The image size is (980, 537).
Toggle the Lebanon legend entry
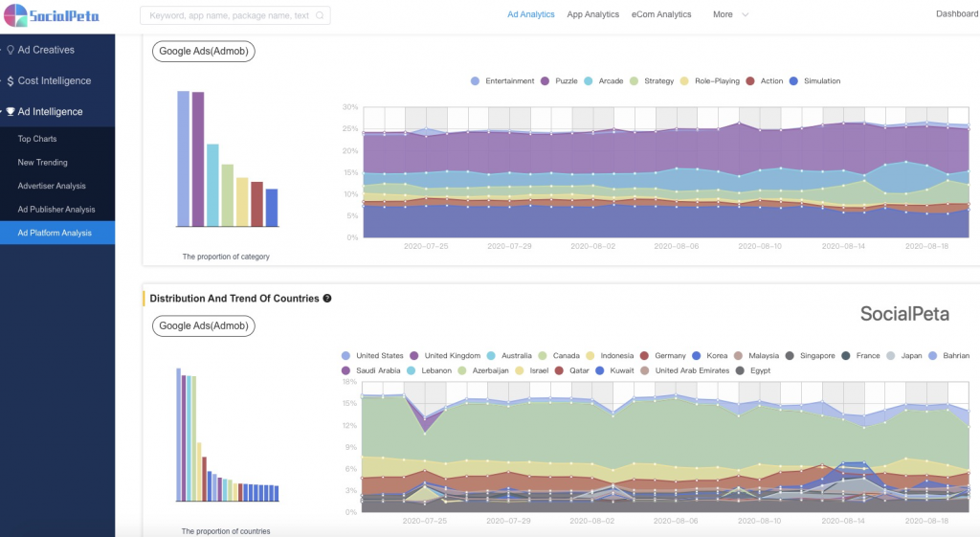point(430,370)
